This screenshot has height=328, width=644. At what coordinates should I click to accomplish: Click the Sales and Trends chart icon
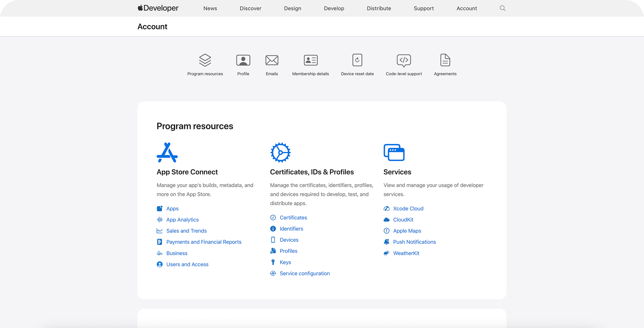pos(160,231)
